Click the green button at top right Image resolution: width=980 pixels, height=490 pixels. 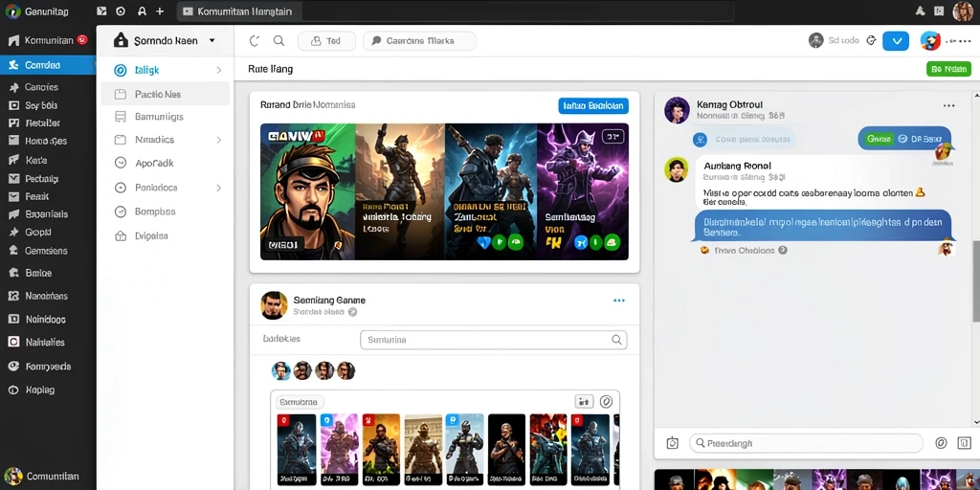948,69
